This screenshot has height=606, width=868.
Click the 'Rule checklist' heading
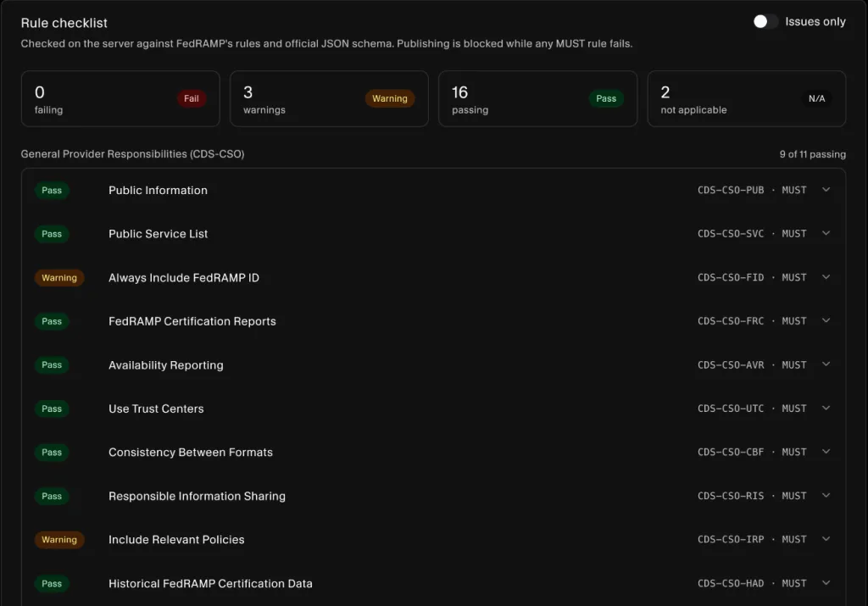point(64,23)
